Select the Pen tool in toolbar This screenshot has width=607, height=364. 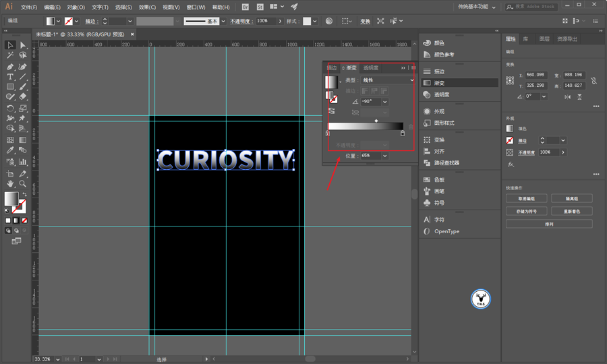pyautogui.click(x=10, y=67)
